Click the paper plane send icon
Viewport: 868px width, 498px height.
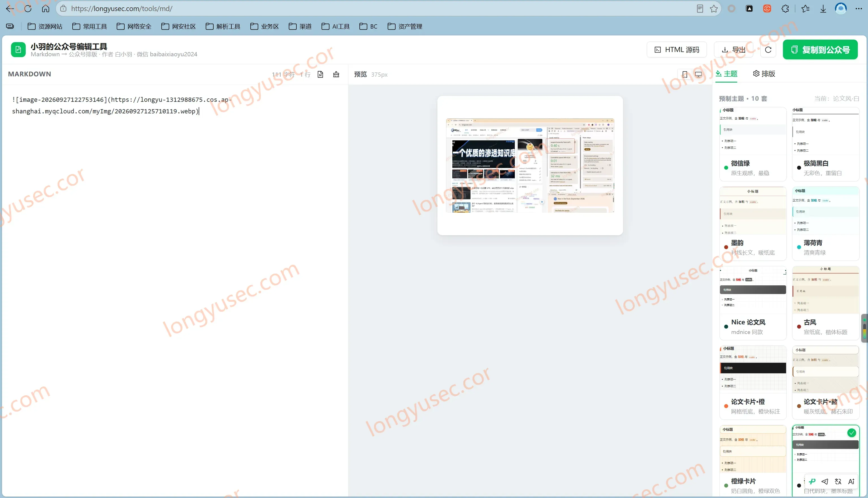tap(825, 481)
